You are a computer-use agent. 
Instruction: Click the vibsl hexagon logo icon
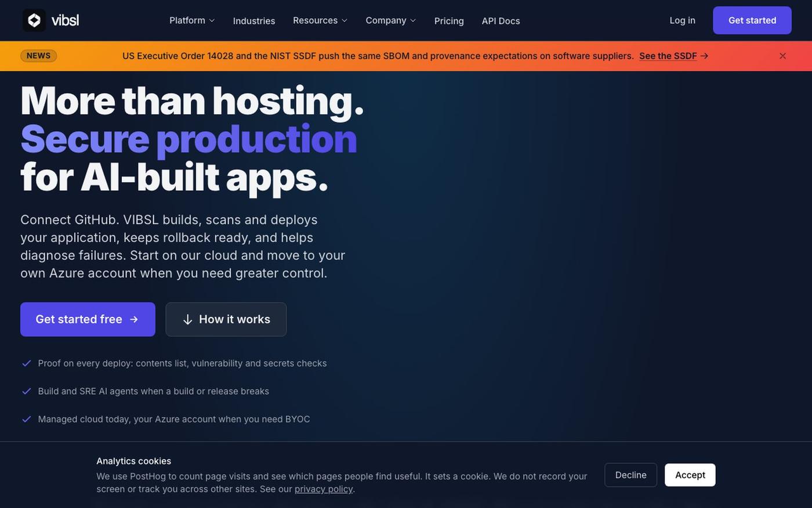pyautogui.click(x=34, y=20)
